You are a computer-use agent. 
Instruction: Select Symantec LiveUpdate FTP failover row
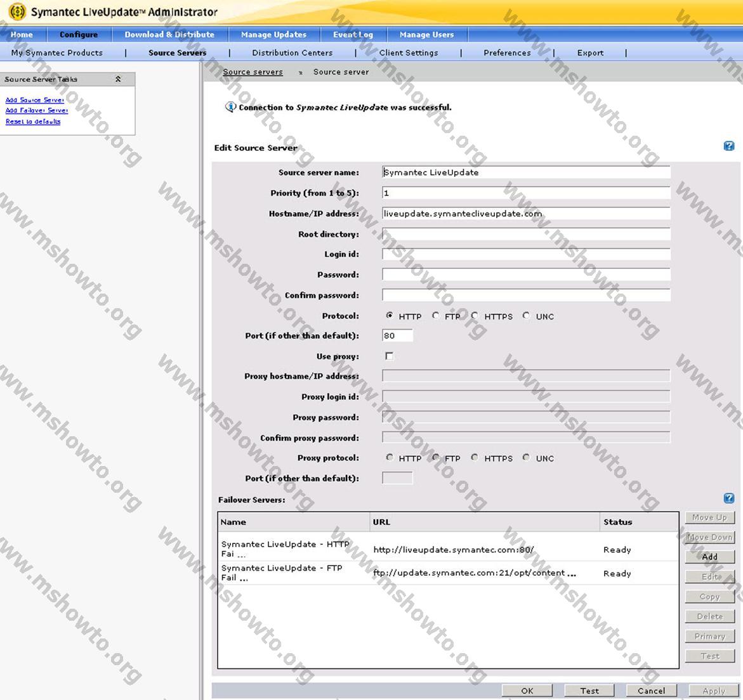click(448, 573)
